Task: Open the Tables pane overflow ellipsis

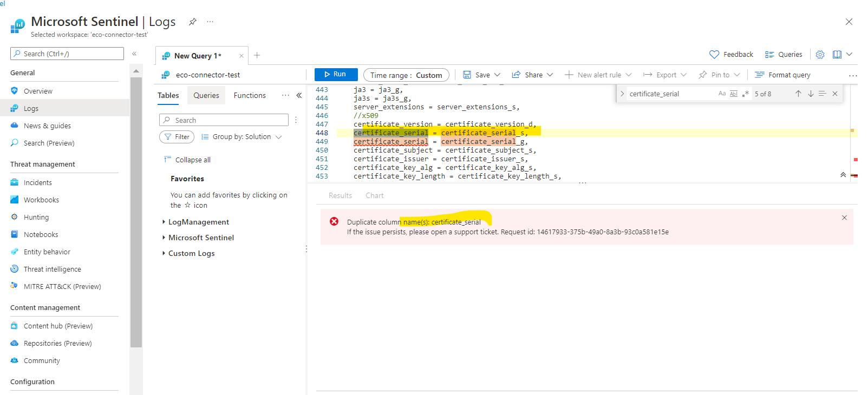Action: click(285, 95)
